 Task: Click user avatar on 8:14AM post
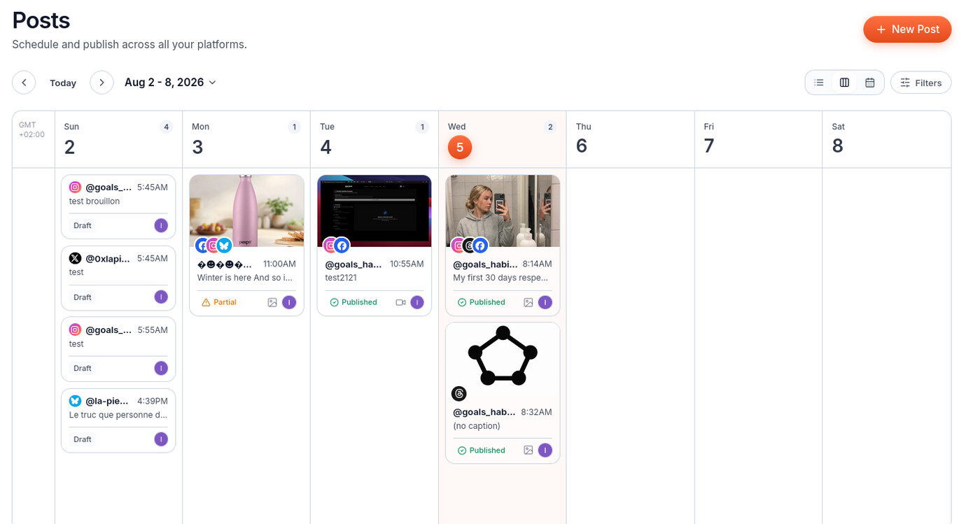tap(545, 302)
